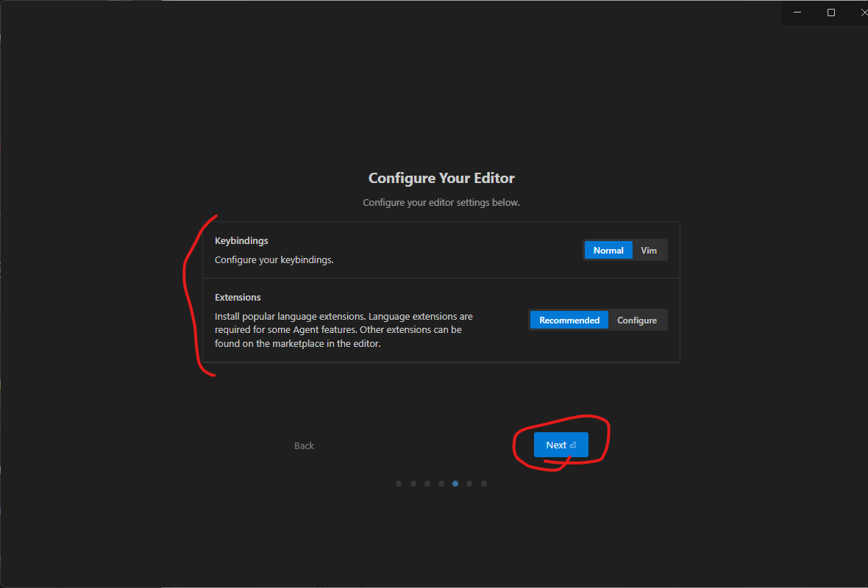Jump to second onboarding step dot
The image size is (868, 588).
[413, 484]
